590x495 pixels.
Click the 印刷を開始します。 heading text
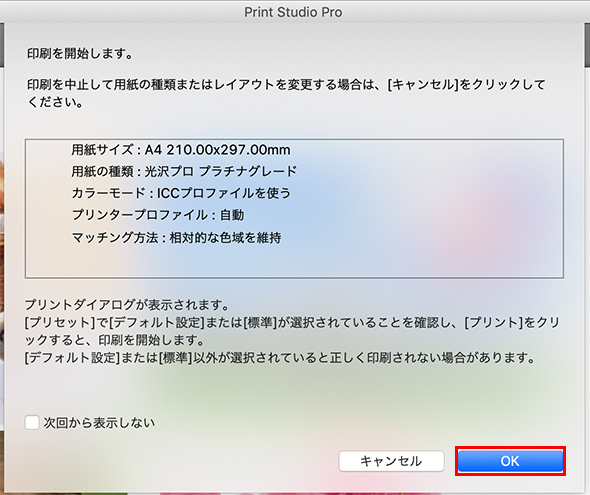point(80,54)
